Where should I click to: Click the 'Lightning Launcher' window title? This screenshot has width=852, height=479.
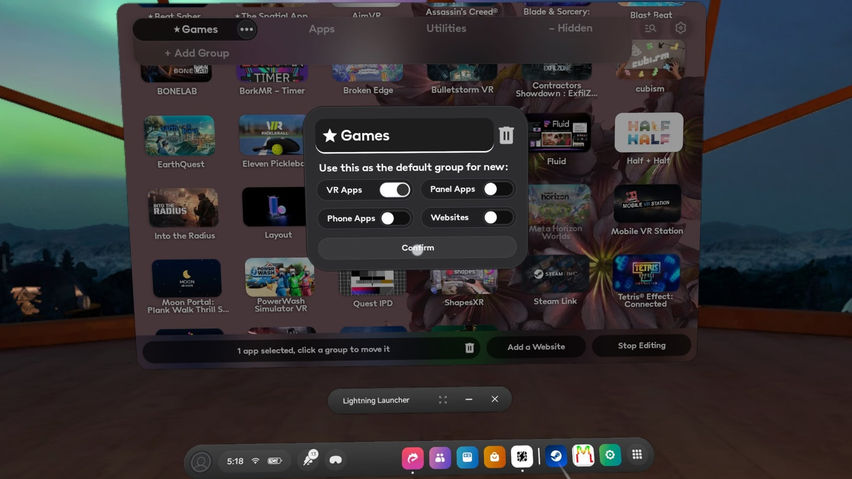[x=375, y=400]
